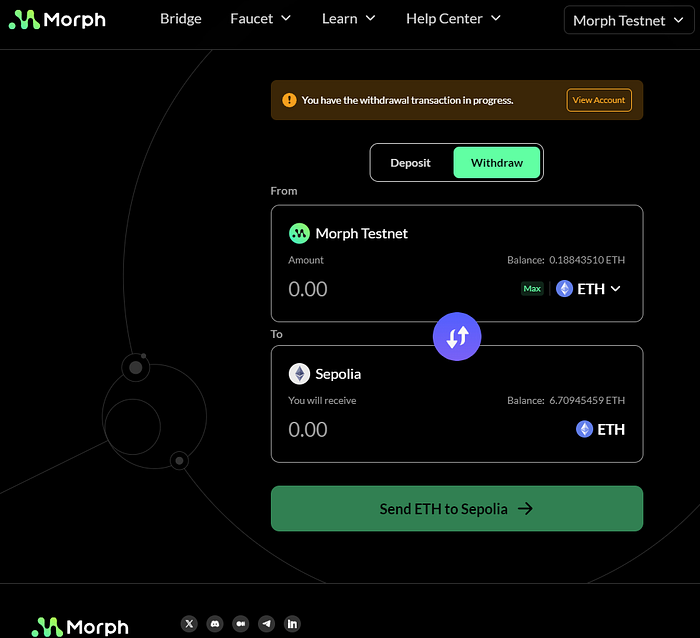Click the ETH icon in To box
The height and width of the screenshot is (638, 700).
click(584, 430)
